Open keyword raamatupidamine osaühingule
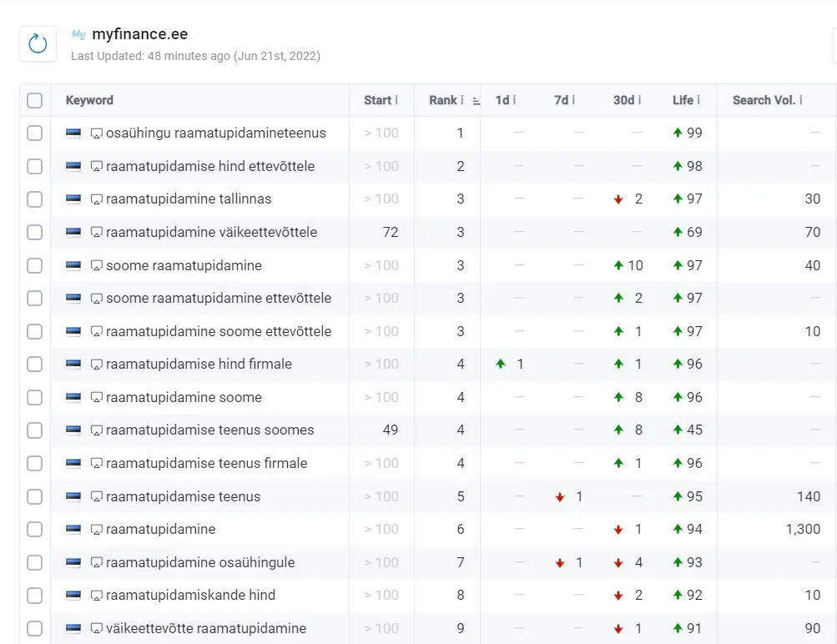The image size is (837, 644). pos(200,562)
